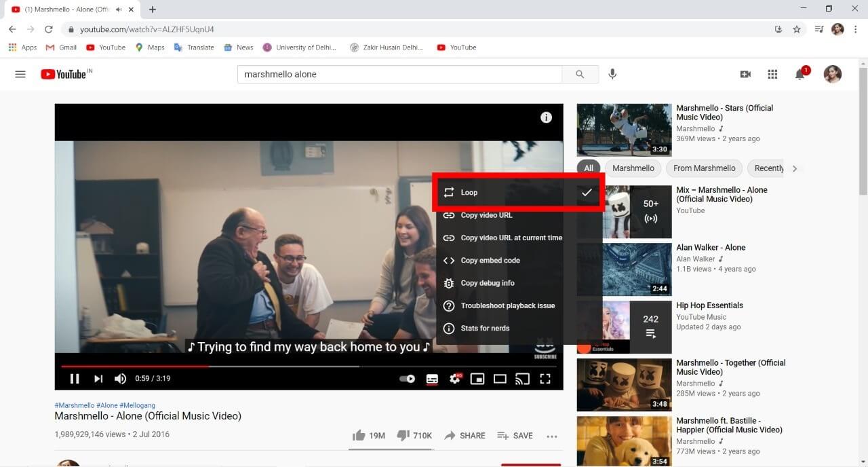Click the video progress bar
This screenshot has width=868, height=467.
point(309,365)
